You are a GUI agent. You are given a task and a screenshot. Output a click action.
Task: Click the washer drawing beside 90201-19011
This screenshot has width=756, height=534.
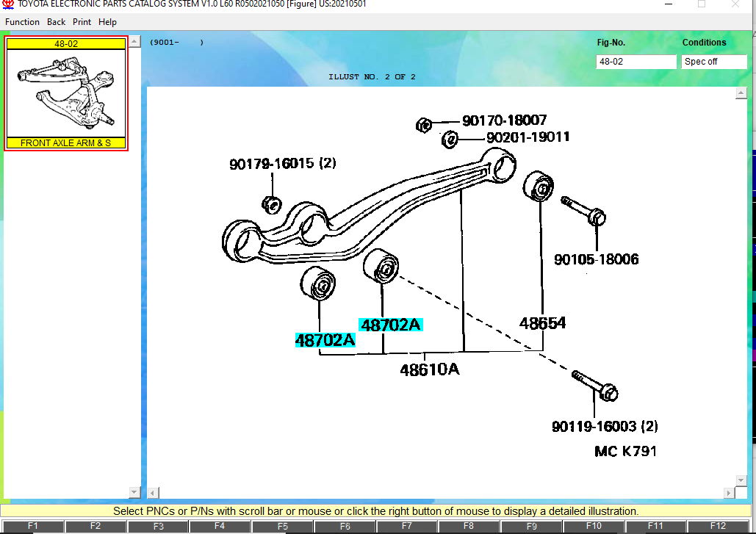tap(451, 138)
